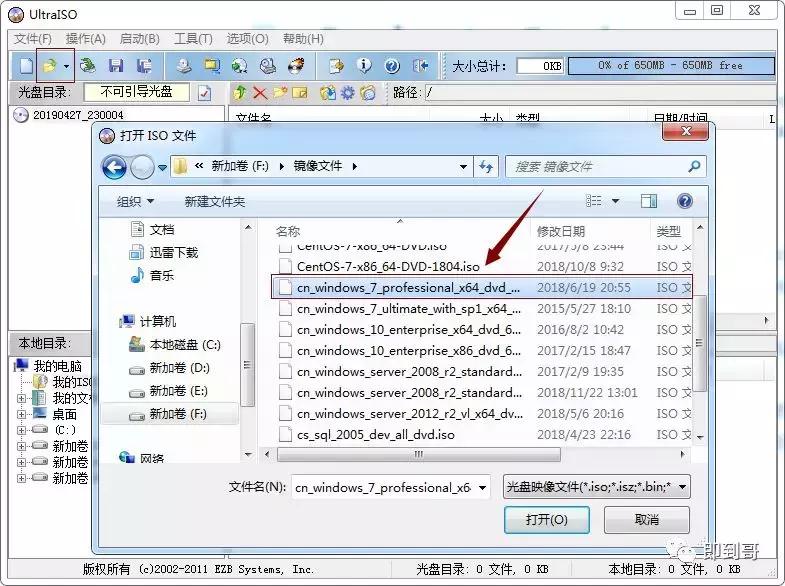Click the Information toolbar icon
The width and height of the screenshot is (785, 586).
point(364,66)
